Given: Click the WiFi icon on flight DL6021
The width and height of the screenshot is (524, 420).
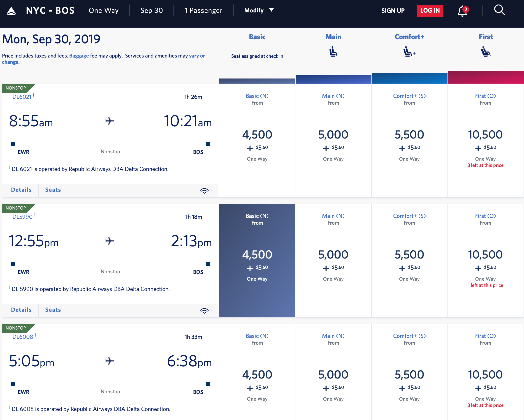Looking at the screenshot, I should (205, 191).
